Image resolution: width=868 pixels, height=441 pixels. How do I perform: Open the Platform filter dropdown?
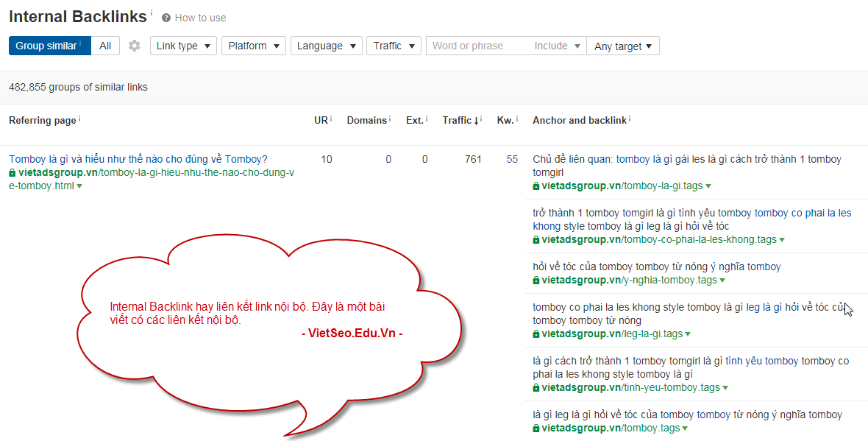click(253, 46)
